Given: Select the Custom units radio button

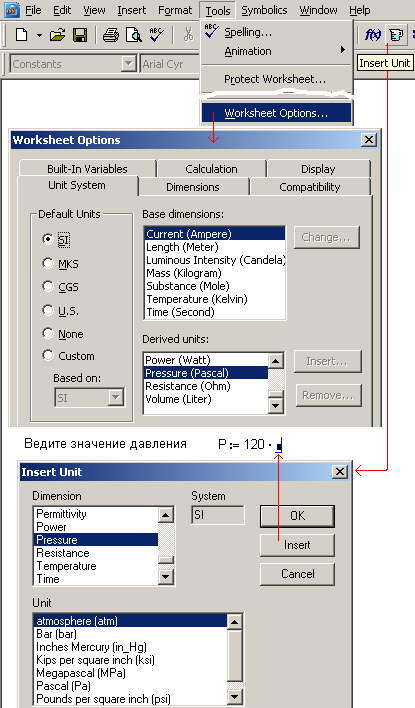Looking at the screenshot, I should click(48, 355).
